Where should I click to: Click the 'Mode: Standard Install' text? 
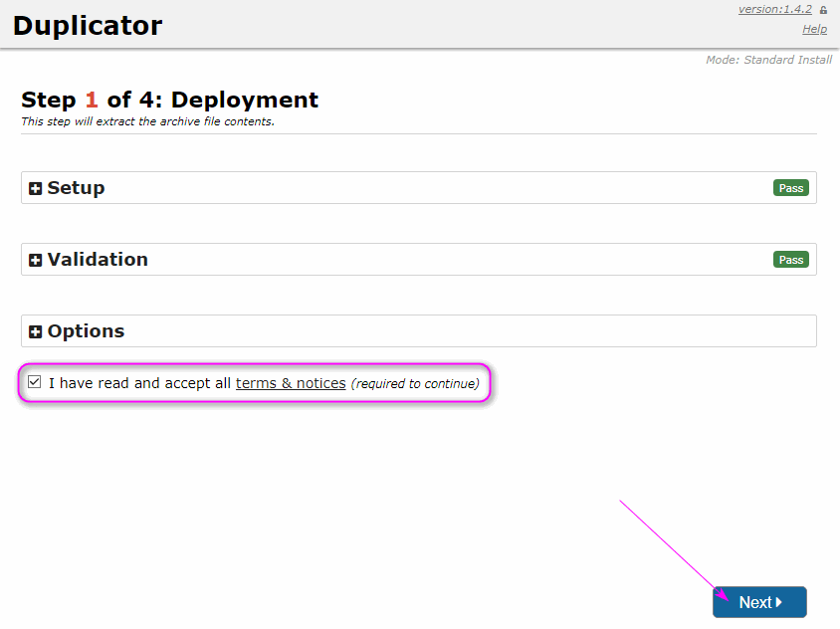768,60
